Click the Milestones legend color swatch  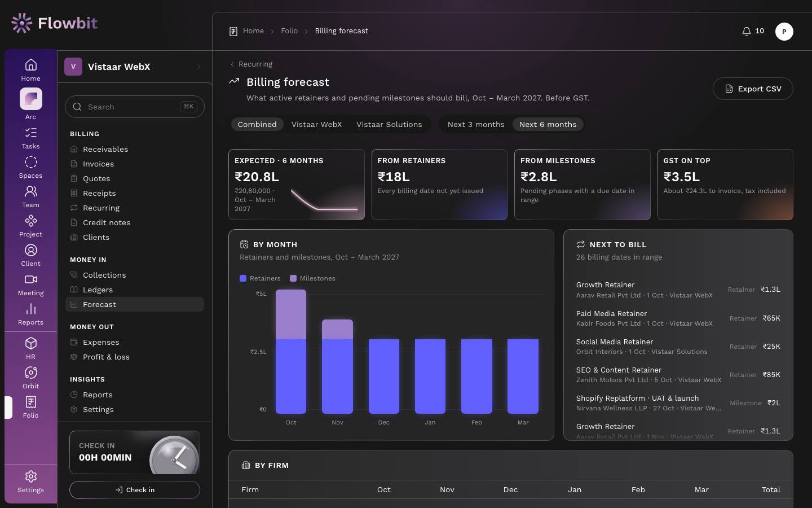293,278
